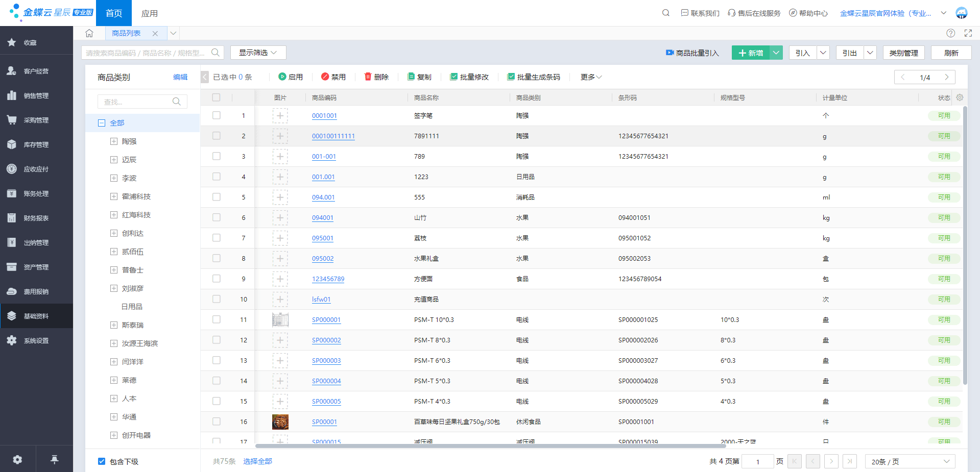Check the row for product 0001001
The height and width of the screenshot is (472, 980).
tap(217, 115)
